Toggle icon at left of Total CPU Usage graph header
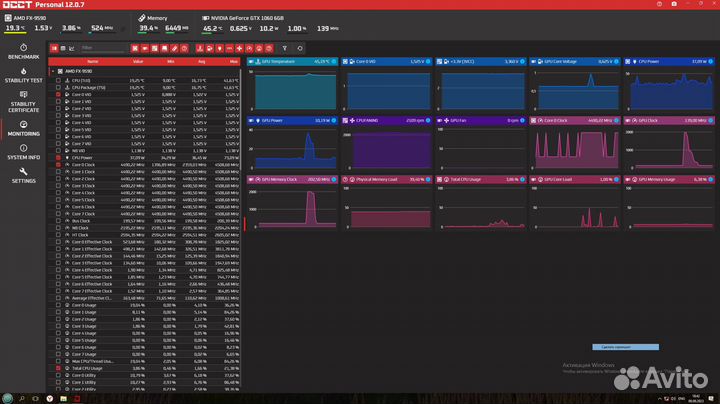 [x=439, y=180]
